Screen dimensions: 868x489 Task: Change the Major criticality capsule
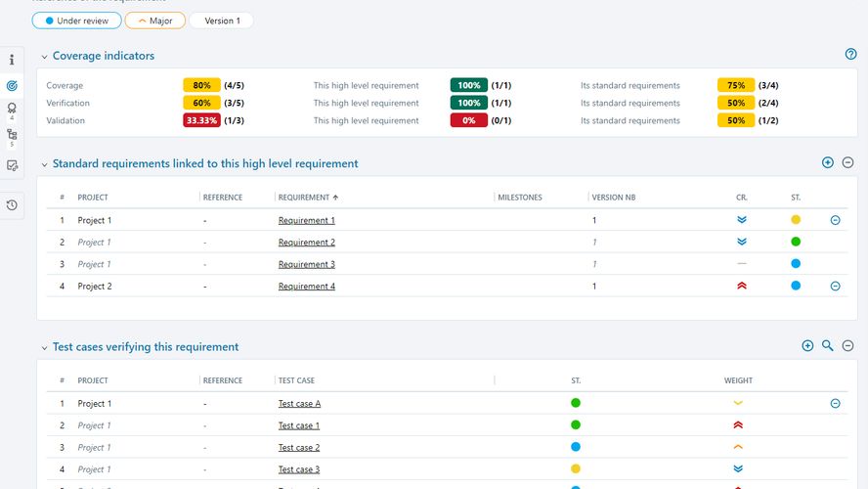coord(154,21)
